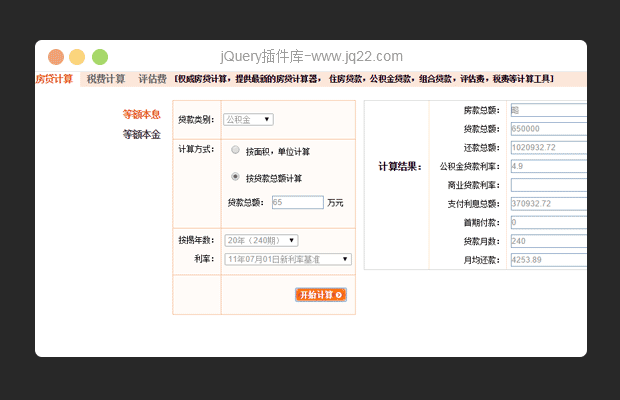Click the orange window dot
Screen dimensions: 620x400
coord(56,57)
